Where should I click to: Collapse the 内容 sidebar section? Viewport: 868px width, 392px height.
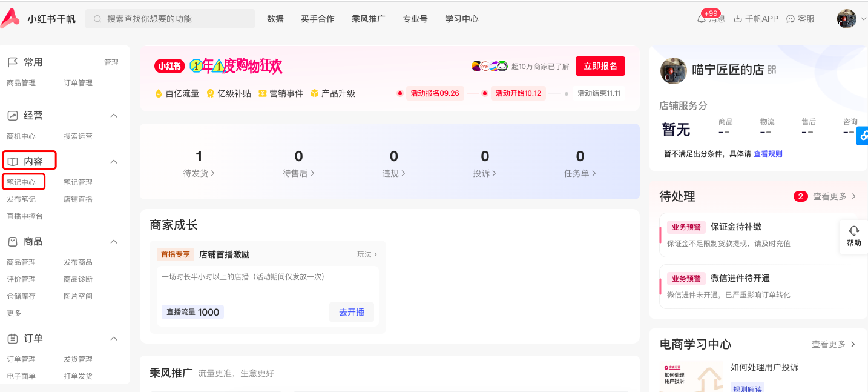pos(113,162)
